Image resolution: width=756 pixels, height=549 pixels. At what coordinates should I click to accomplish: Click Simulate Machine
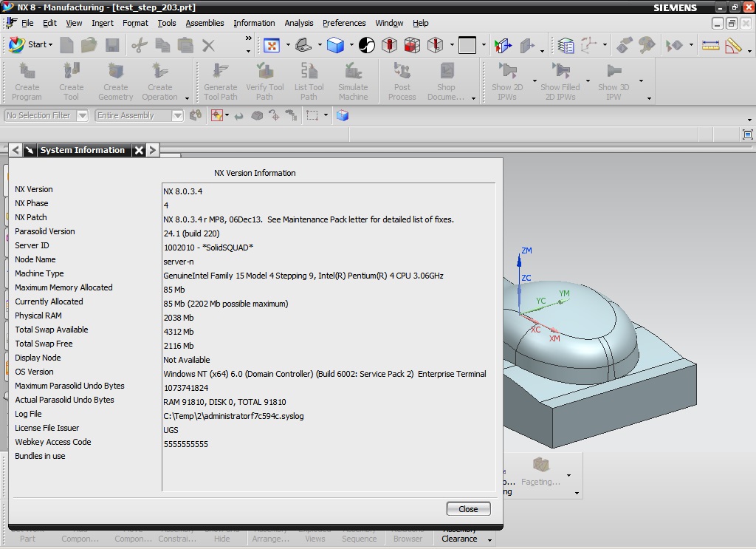pos(353,81)
